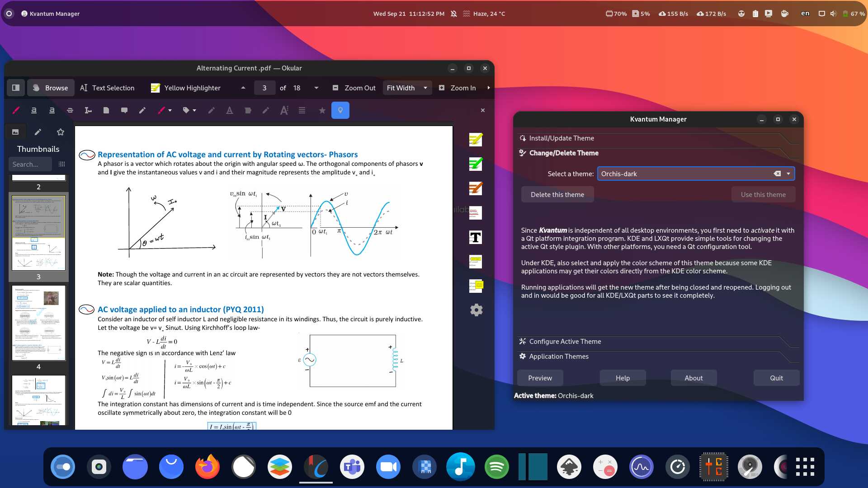Open the Activities button in top panel

tap(9, 14)
